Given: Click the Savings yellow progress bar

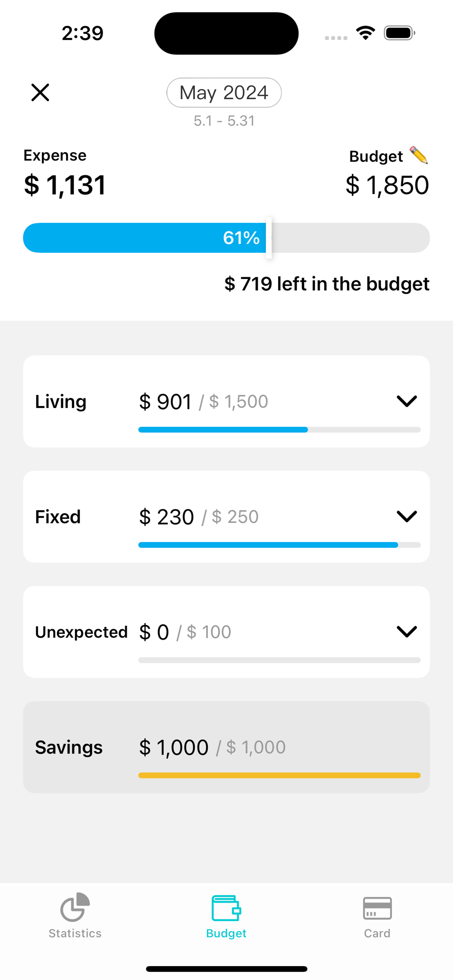Looking at the screenshot, I should pos(279,775).
